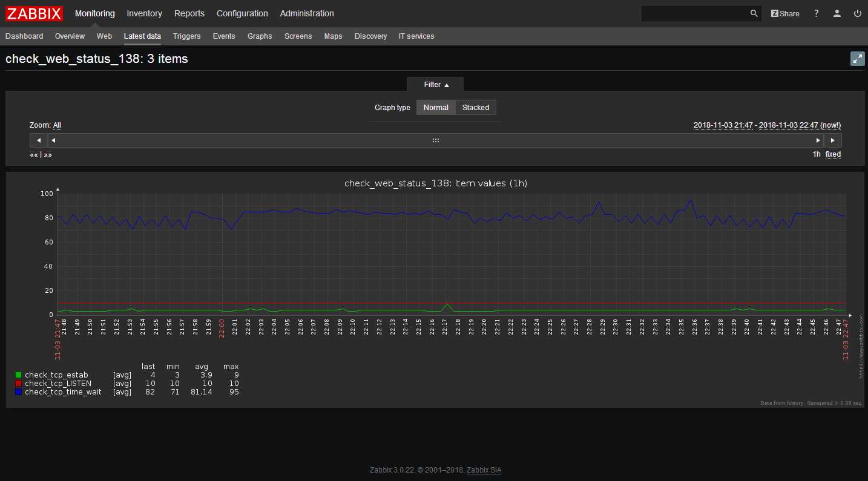The height and width of the screenshot is (481, 868).
Task: Click the end date 2018-11-03 22:47 (now!)
Action: pyautogui.click(x=800, y=125)
